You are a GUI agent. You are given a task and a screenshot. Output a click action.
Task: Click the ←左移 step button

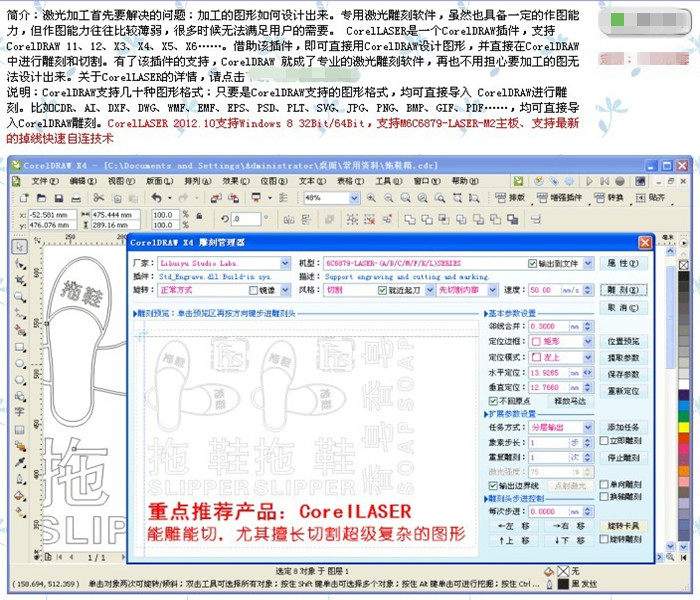tap(513, 526)
